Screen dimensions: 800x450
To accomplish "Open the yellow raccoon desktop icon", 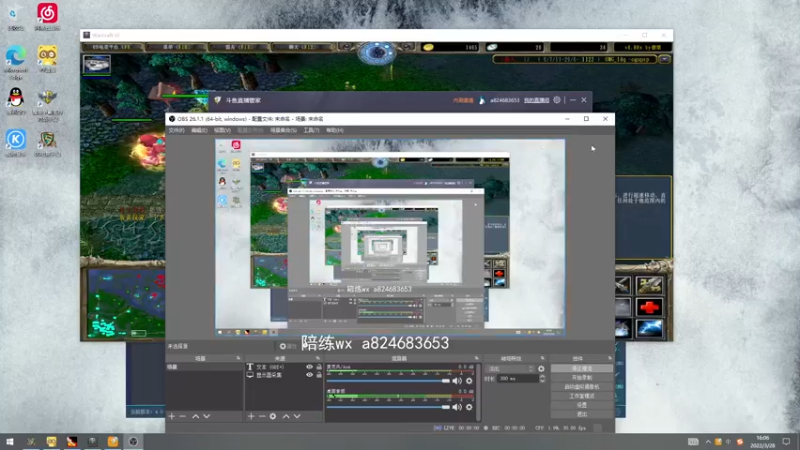I will pos(47,59).
